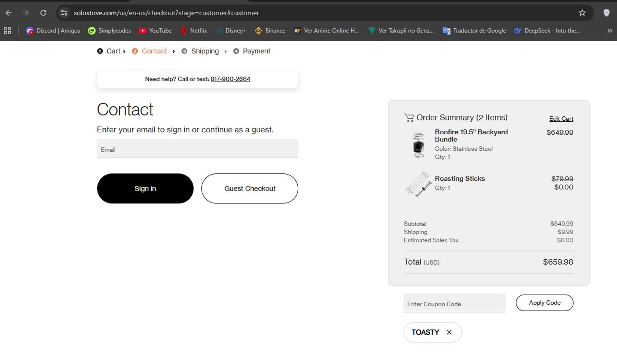Remove the TOASTY coupon with X
617x364 pixels.
[449, 332]
